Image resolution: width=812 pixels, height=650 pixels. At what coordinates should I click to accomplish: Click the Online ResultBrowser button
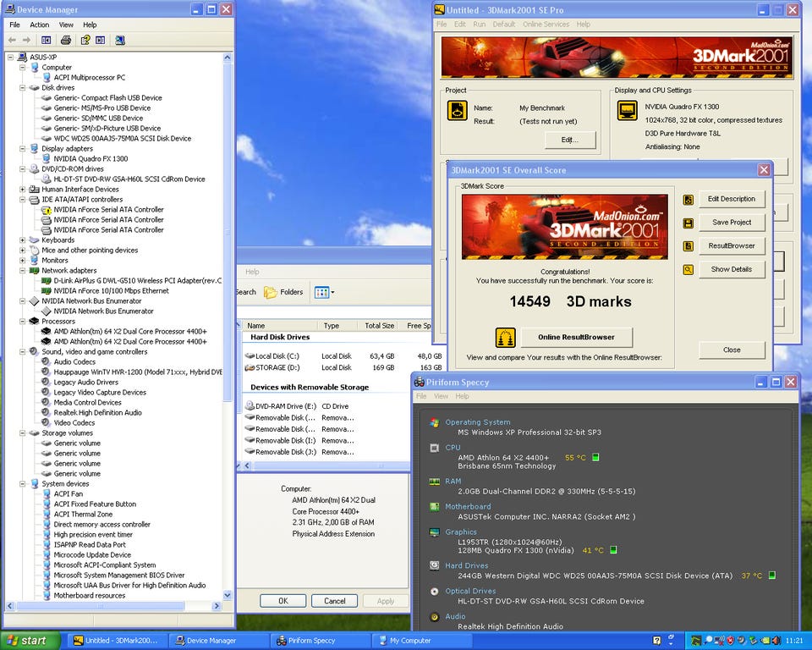point(575,337)
